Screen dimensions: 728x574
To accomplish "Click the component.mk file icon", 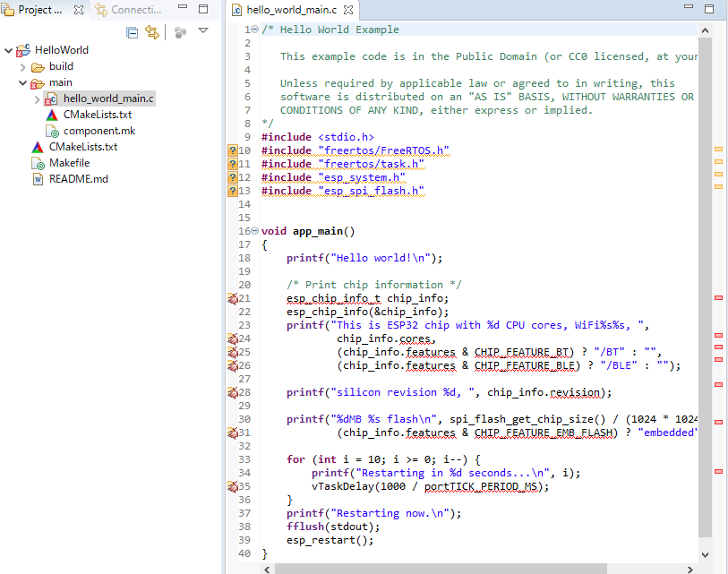I will [x=52, y=131].
